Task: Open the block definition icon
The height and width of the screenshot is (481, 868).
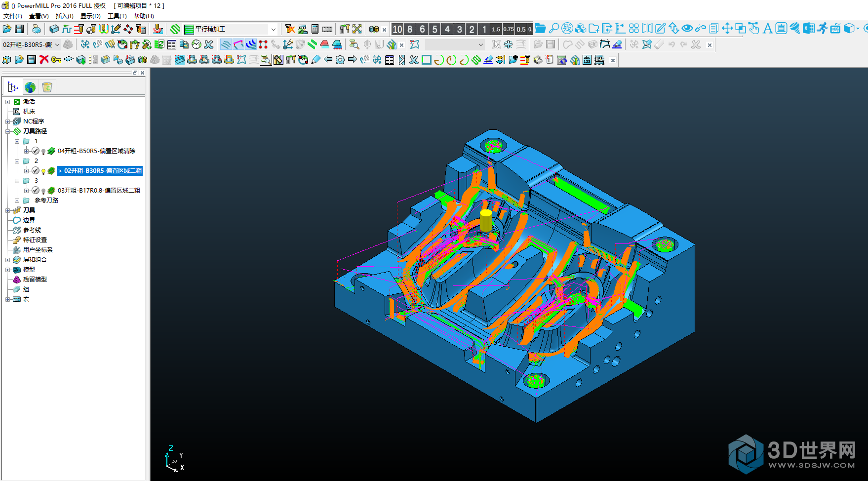Action: click(x=54, y=29)
